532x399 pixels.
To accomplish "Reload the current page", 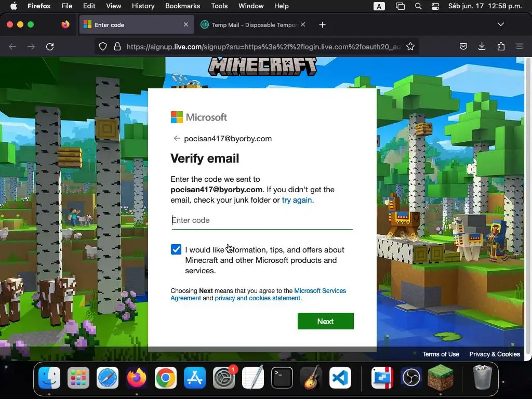I will point(50,46).
